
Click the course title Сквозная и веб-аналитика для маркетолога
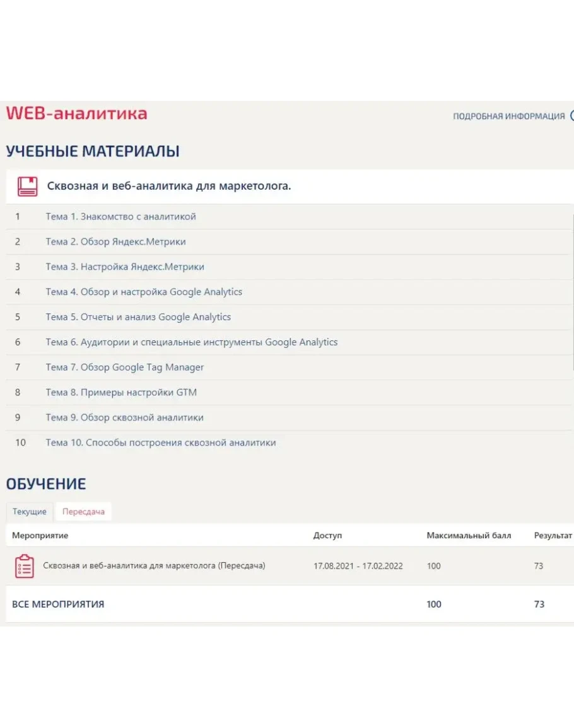(169, 187)
